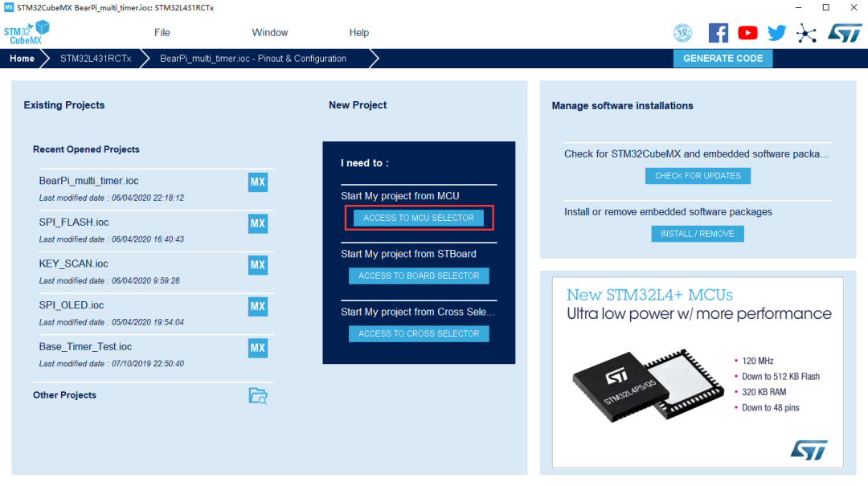Open the 10-year anniversary badge icon
Image resolution: width=868 pixels, height=486 pixels.
[x=682, y=33]
